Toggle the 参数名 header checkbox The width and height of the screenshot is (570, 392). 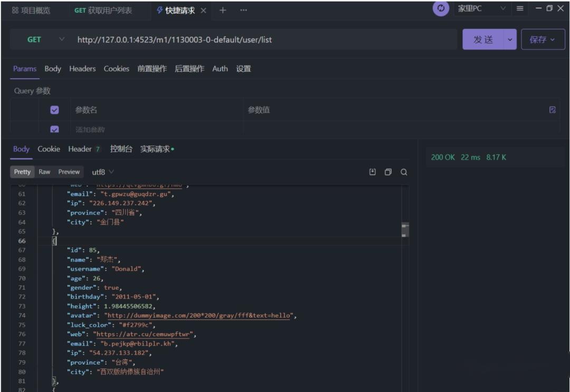pyautogui.click(x=54, y=110)
